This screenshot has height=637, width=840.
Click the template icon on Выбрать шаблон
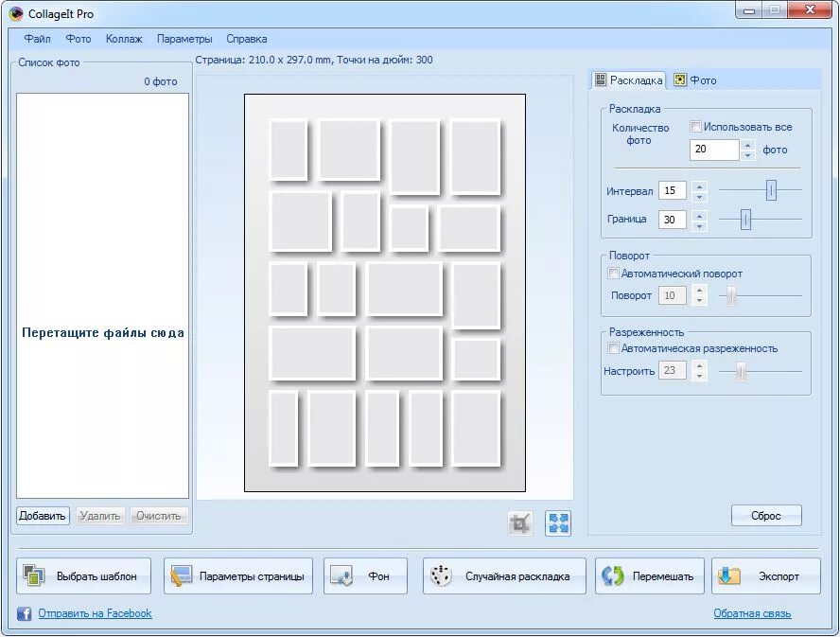(x=34, y=575)
